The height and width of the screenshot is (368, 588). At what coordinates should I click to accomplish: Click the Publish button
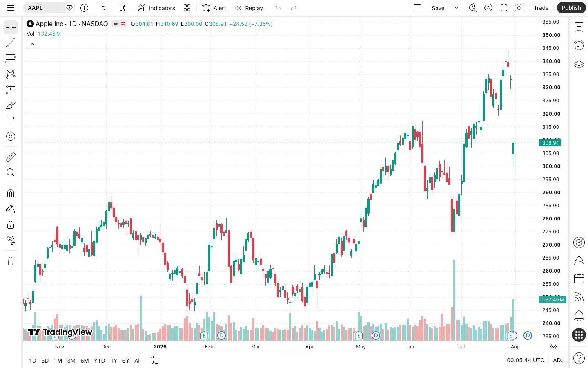[x=571, y=8]
